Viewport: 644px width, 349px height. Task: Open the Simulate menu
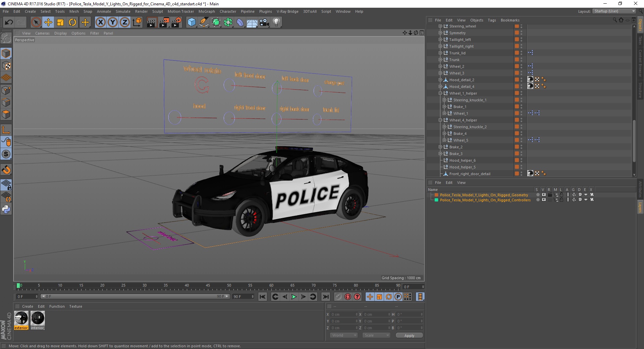(x=123, y=11)
